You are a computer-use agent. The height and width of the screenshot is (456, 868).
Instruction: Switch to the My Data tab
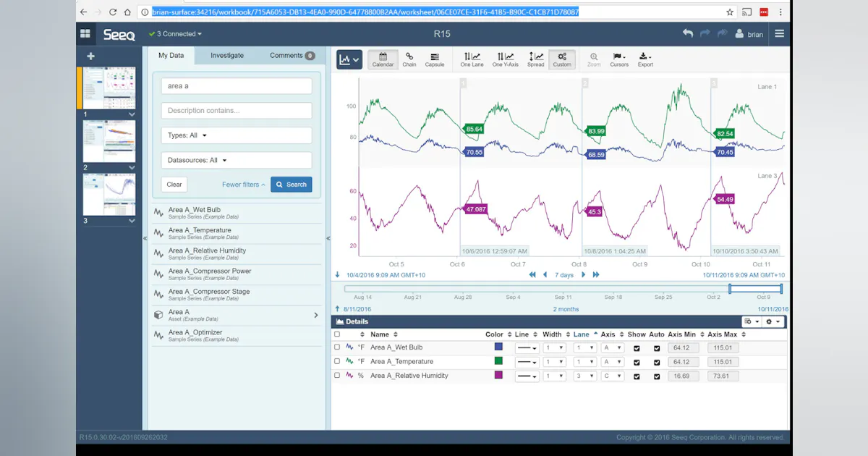pos(171,56)
